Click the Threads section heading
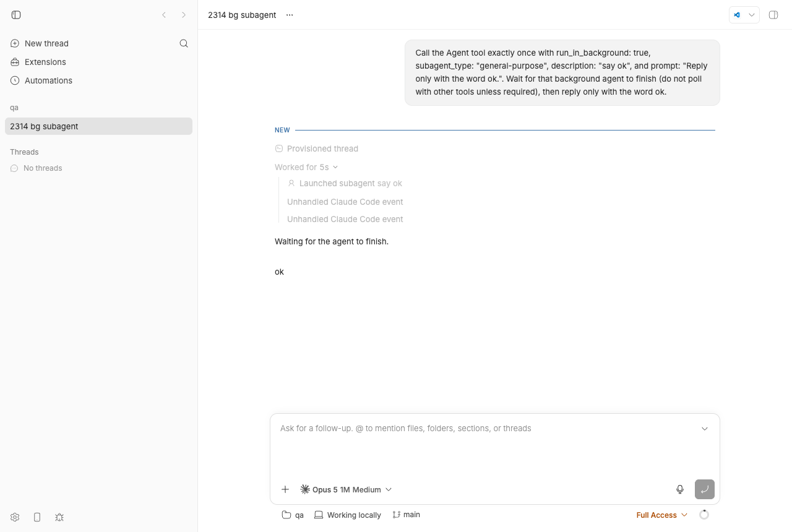 [x=24, y=152]
